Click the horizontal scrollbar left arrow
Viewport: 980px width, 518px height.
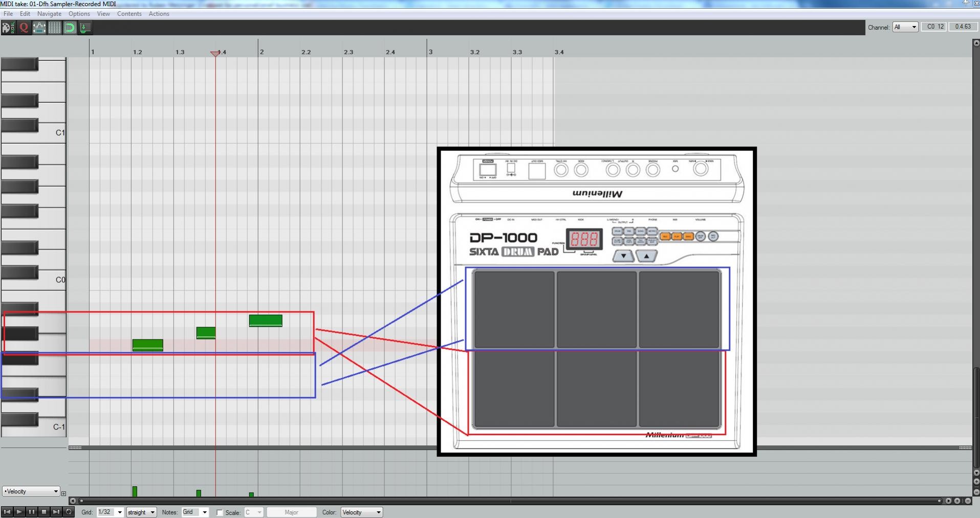(x=73, y=501)
